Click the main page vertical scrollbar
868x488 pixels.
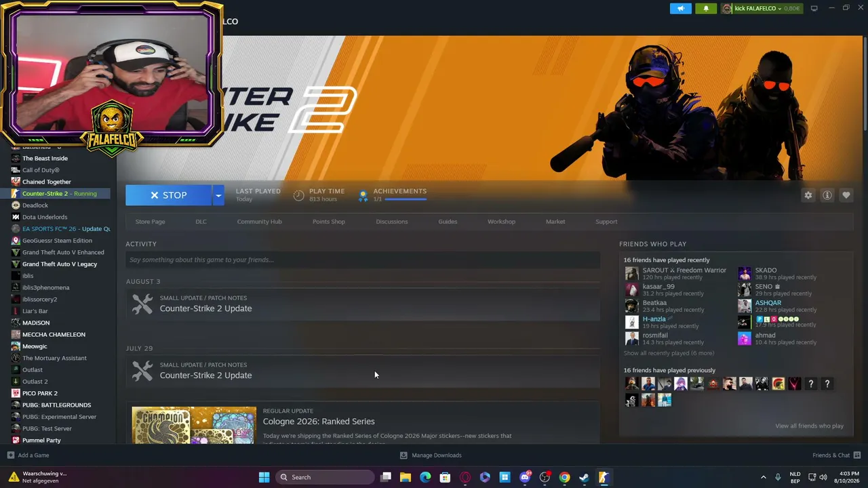point(865,85)
